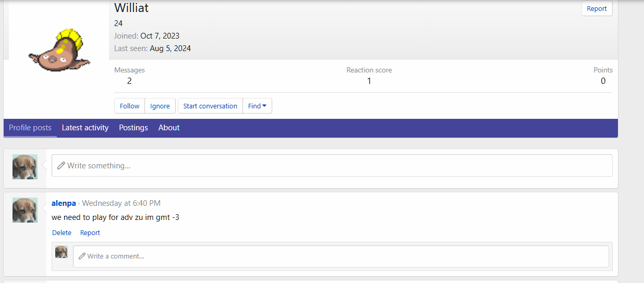The height and width of the screenshot is (283, 644).
Task: Select the Profile posts tab
Action: (x=30, y=128)
